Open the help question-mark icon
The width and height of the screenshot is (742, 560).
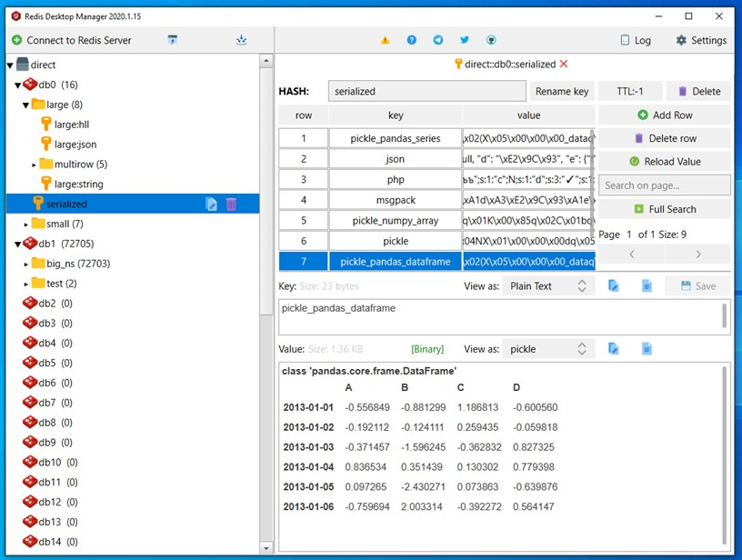click(x=410, y=40)
